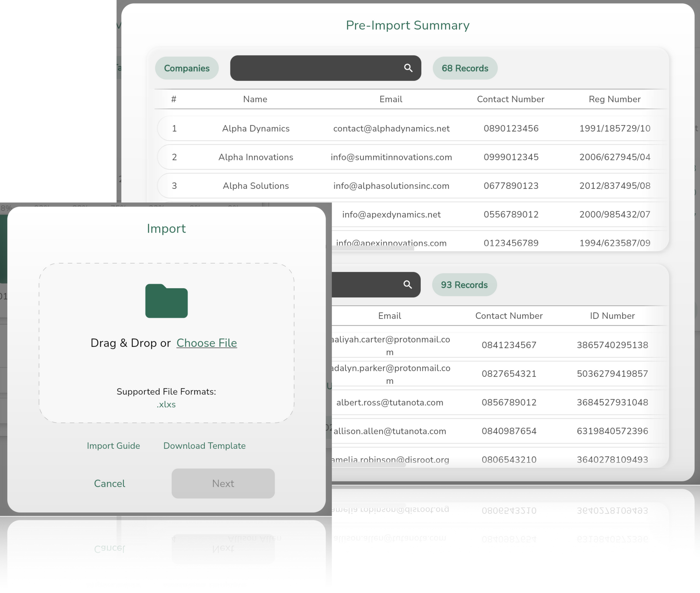Click contact number 0999012345

[511, 157]
